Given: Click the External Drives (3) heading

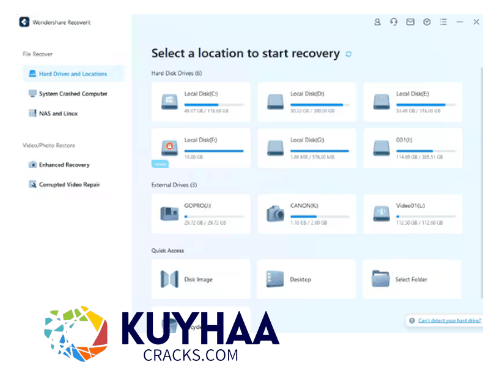Looking at the screenshot, I should pos(174,185).
